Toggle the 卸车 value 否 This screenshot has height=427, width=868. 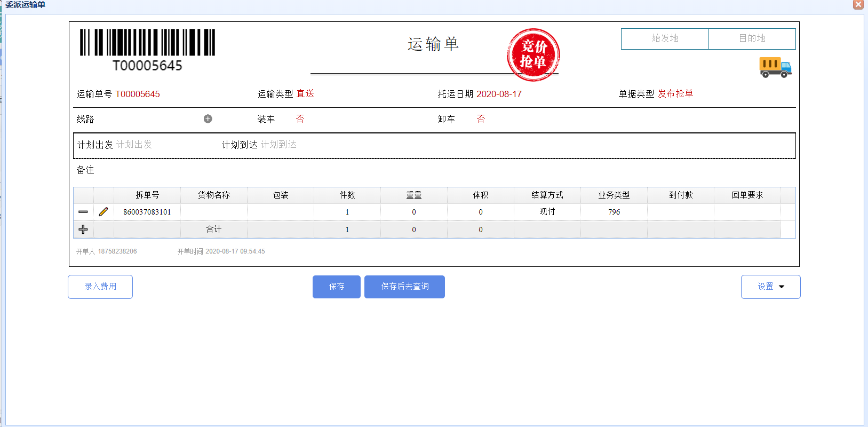pyautogui.click(x=481, y=119)
